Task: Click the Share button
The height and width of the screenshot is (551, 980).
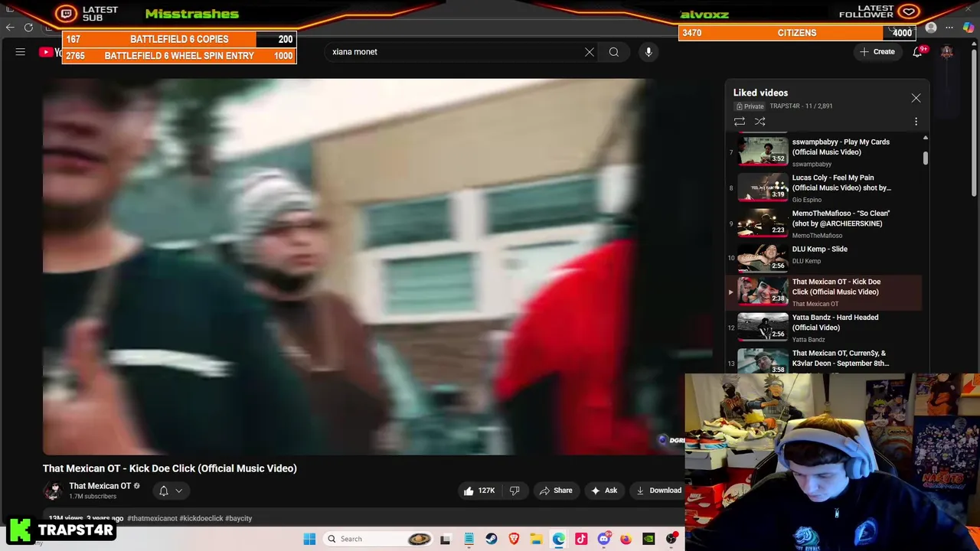Action: coord(555,491)
